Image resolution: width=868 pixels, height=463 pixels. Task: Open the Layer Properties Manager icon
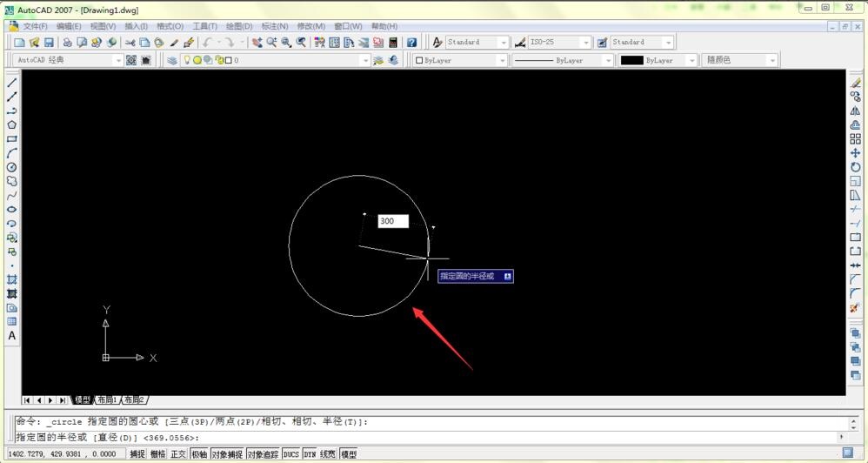pyautogui.click(x=172, y=61)
